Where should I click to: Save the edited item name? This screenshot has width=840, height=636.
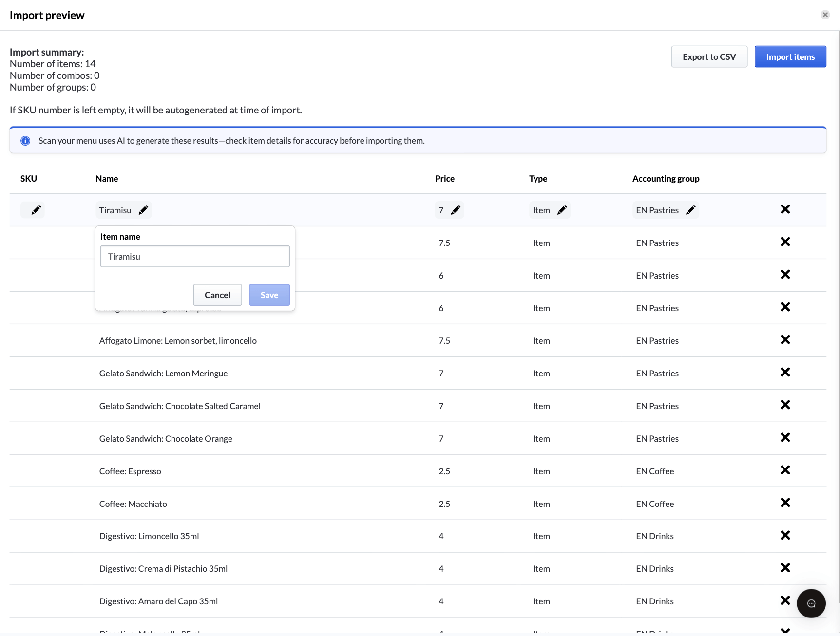pos(269,295)
